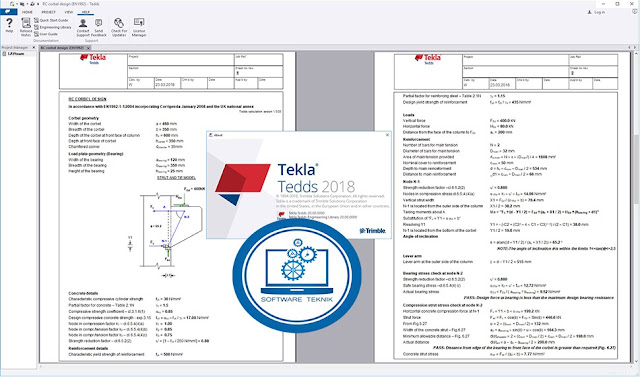Click the vertical scrollbar up arrow

pos(637,54)
